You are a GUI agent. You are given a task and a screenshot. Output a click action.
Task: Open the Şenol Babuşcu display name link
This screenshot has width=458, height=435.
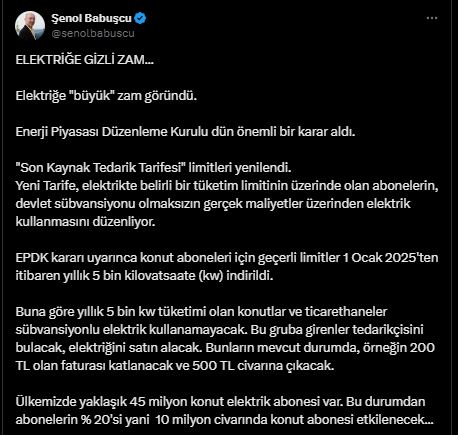click(92, 18)
